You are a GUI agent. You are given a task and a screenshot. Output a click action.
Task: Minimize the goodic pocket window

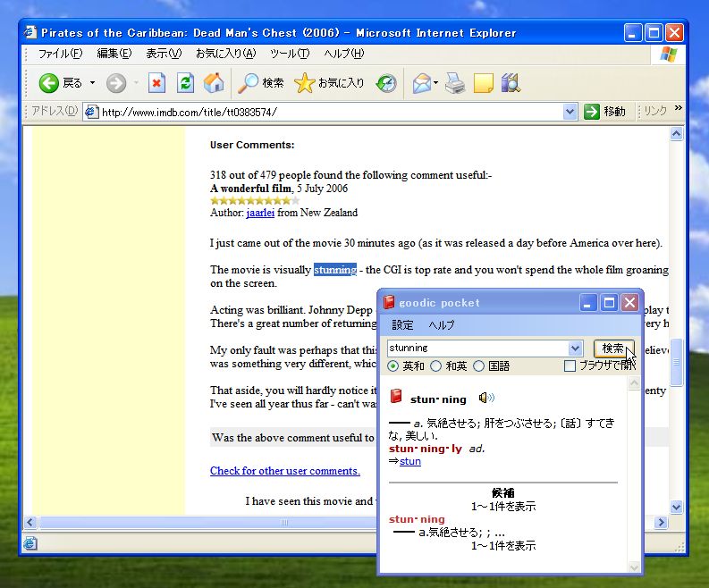(587, 303)
